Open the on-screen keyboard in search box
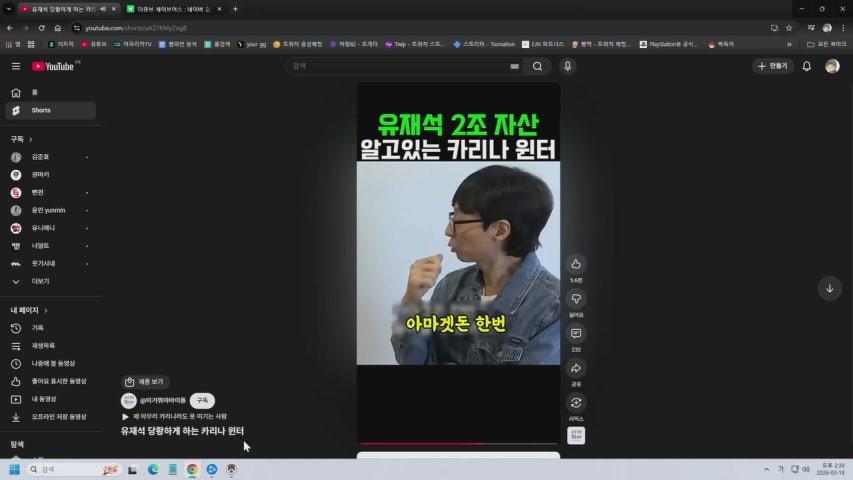 click(x=514, y=66)
